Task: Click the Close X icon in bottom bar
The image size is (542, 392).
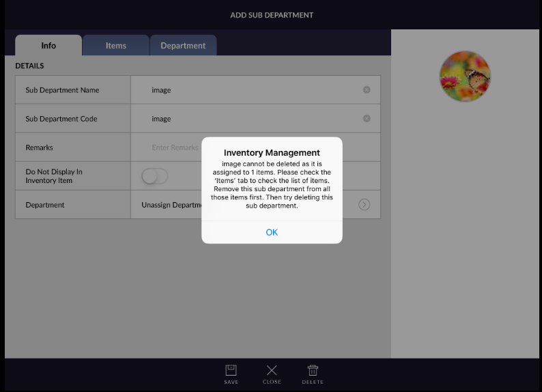Action: click(x=272, y=373)
